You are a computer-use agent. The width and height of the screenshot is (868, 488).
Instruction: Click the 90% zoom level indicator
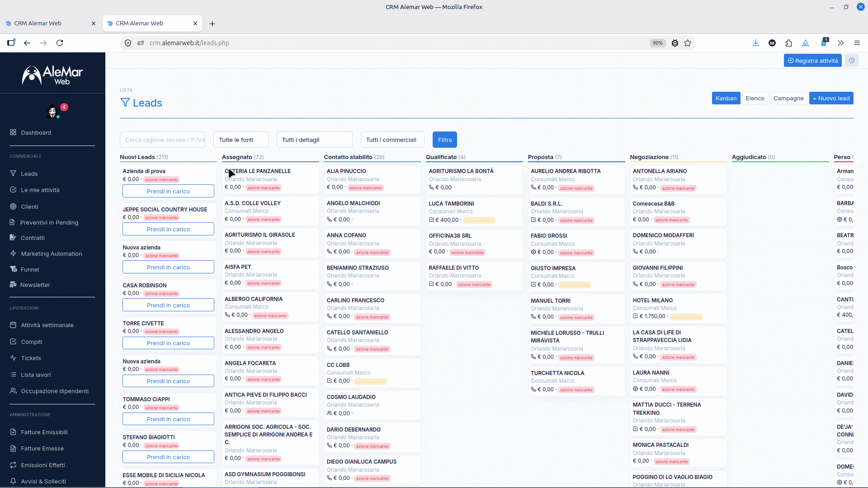pos(657,43)
